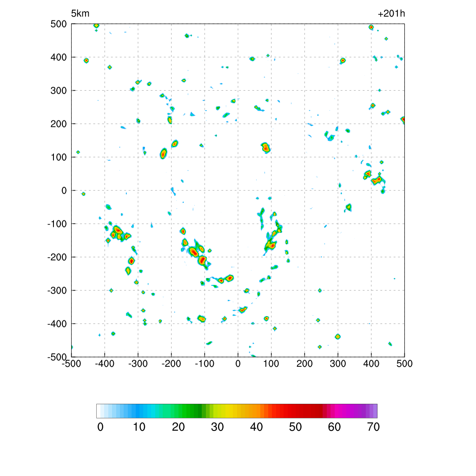Click colorbar label 0

pyautogui.click(x=100, y=427)
